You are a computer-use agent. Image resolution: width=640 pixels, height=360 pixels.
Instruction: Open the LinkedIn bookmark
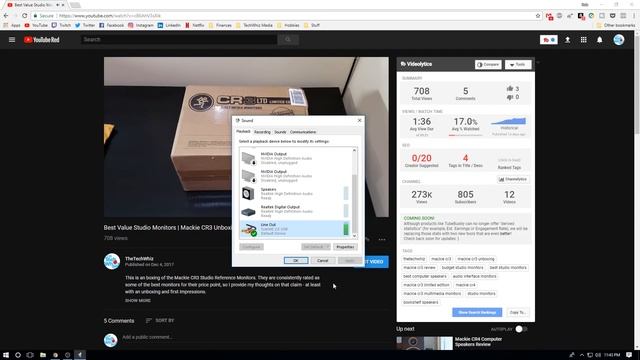(x=169, y=25)
